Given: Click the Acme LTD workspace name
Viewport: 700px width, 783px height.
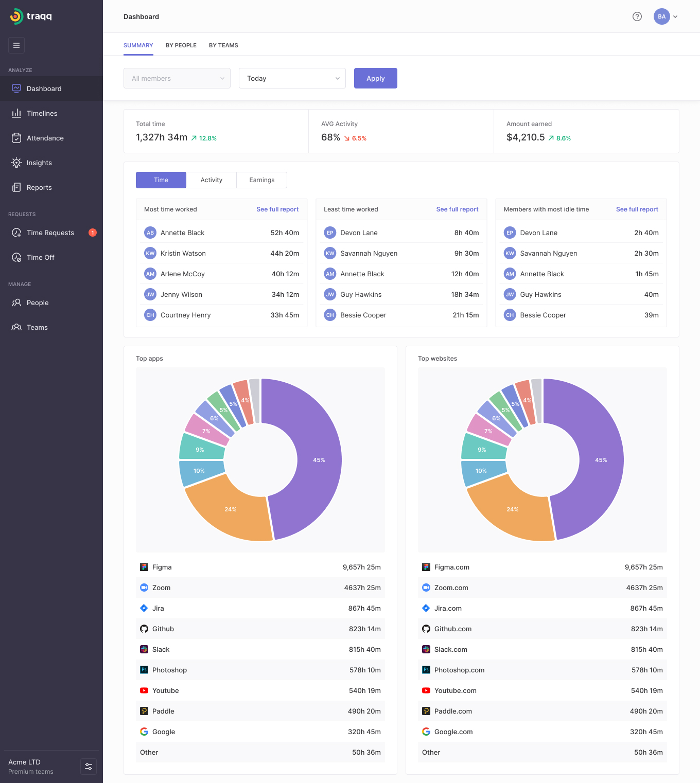Looking at the screenshot, I should (24, 762).
